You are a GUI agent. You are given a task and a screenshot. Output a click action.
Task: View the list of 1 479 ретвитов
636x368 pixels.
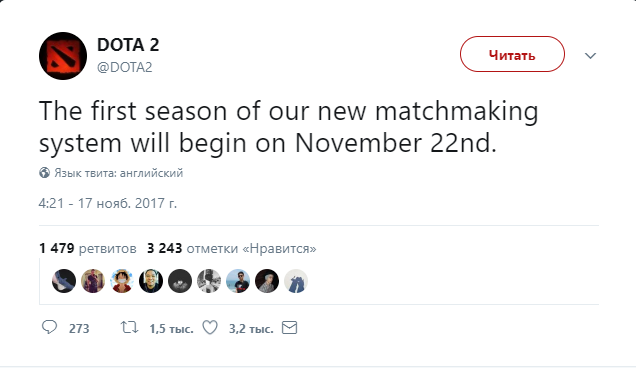click(88, 248)
